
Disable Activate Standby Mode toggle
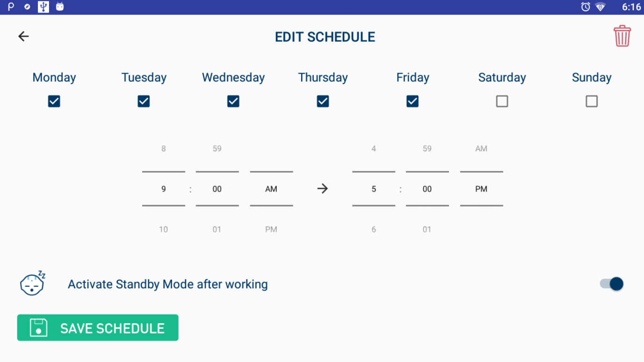tap(612, 284)
